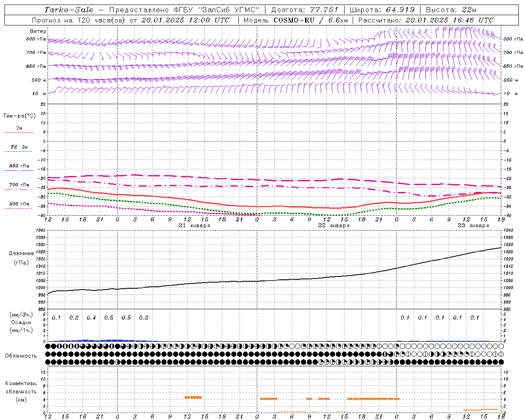This screenshot has width=525, height=420.
Task: Click the Давление pressure panel title
Action: click(x=21, y=253)
